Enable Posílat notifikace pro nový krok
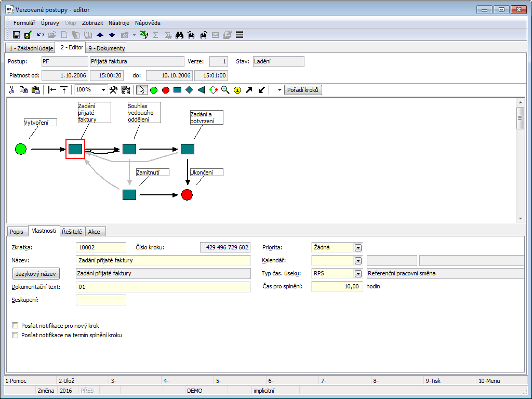 coord(15,326)
